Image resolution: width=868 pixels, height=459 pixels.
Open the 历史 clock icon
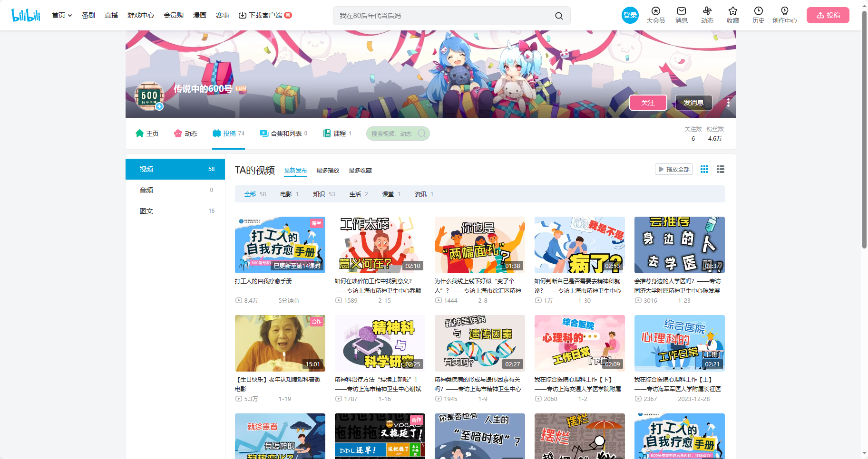(758, 15)
